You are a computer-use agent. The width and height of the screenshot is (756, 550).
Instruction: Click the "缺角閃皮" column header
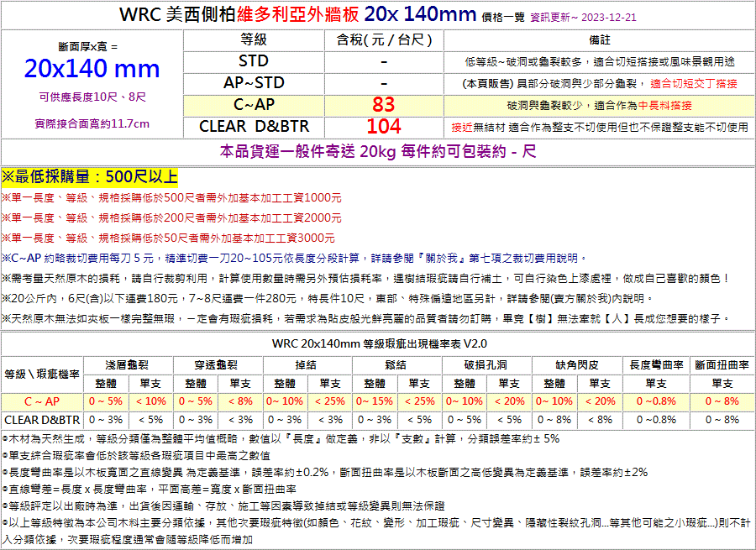pyautogui.click(x=576, y=365)
